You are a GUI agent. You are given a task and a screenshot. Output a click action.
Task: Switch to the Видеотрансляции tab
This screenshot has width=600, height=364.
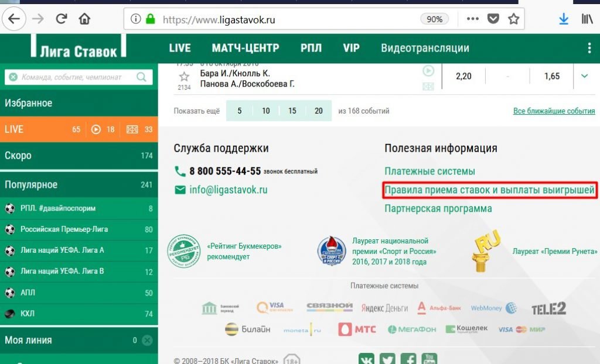(425, 48)
